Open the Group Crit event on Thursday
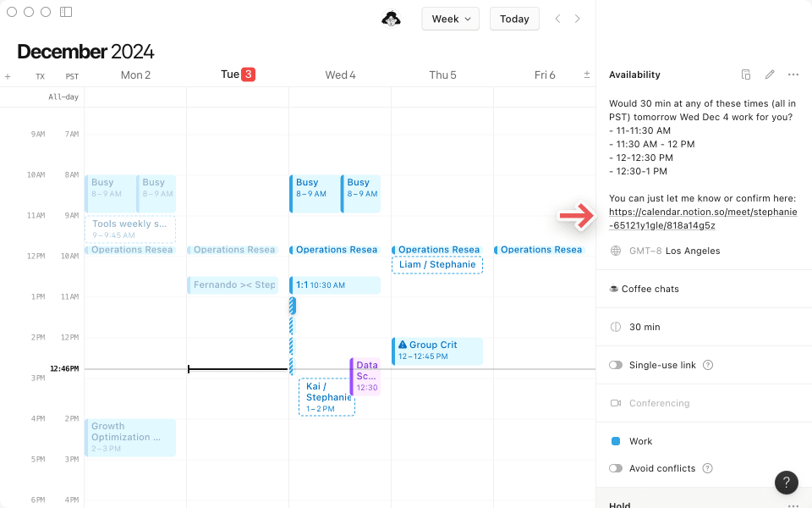 (x=437, y=349)
